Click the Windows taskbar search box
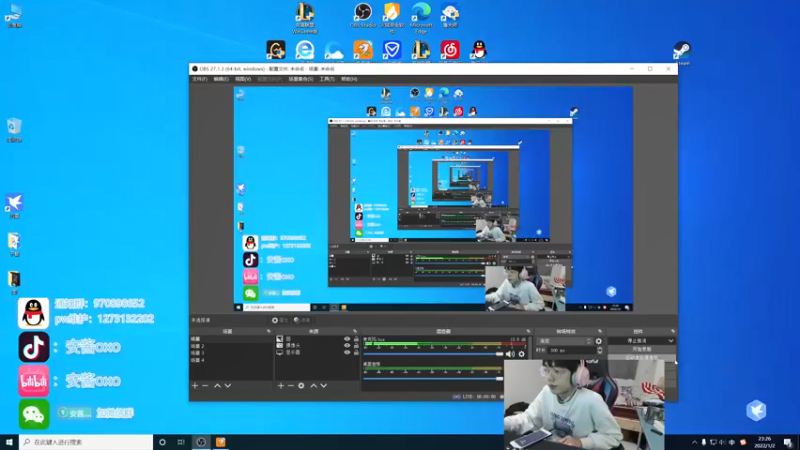The image size is (800, 450). pyautogui.click(x=86, y=442)
